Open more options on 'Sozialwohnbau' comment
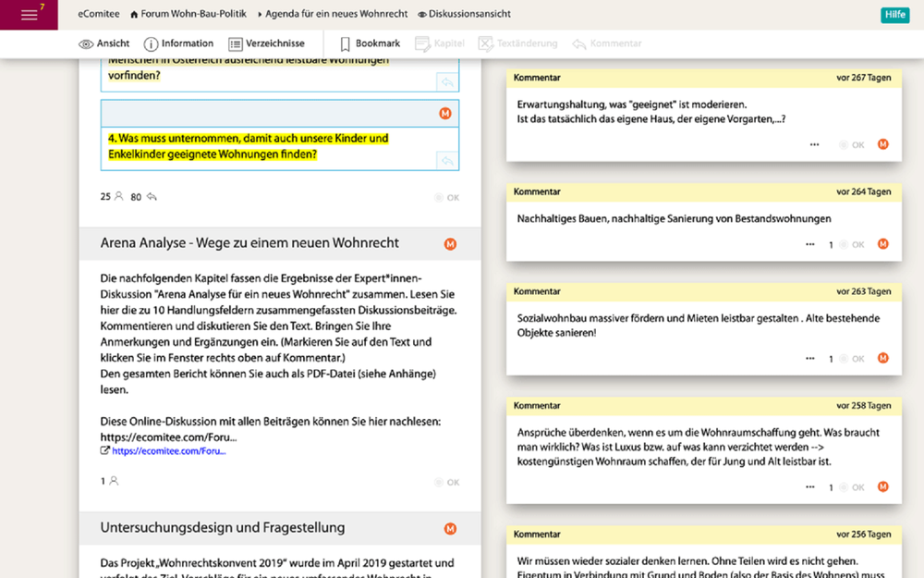The image size is (924, 578). coord(810,358)
